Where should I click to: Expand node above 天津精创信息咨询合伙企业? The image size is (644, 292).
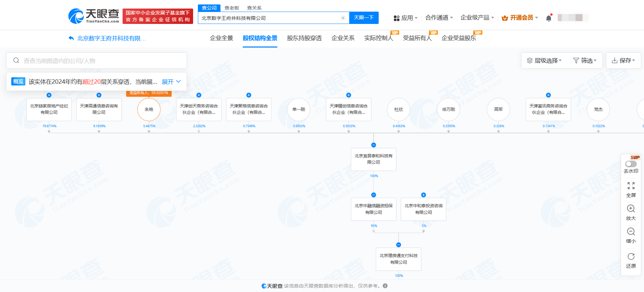pos(349,95)
